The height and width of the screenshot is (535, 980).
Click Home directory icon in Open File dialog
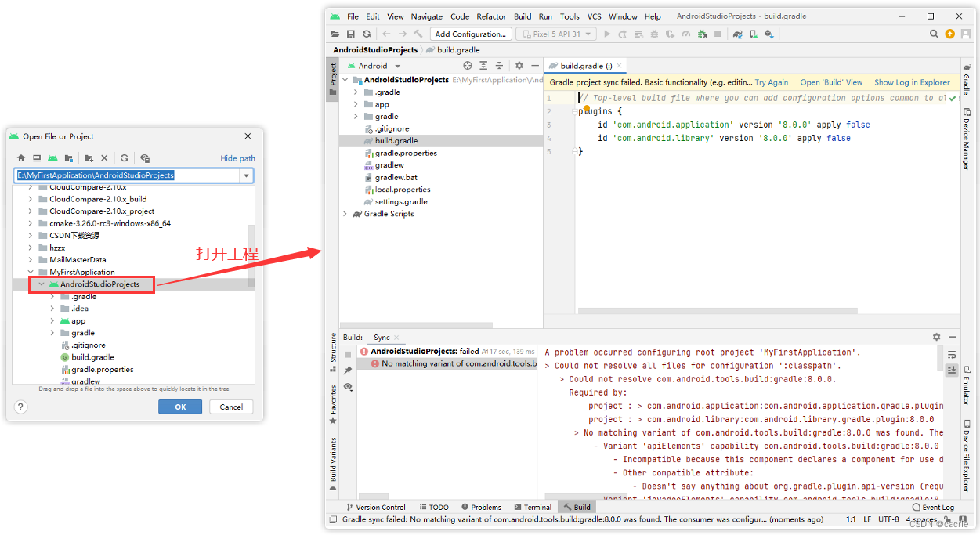click(x=21, y=157)
